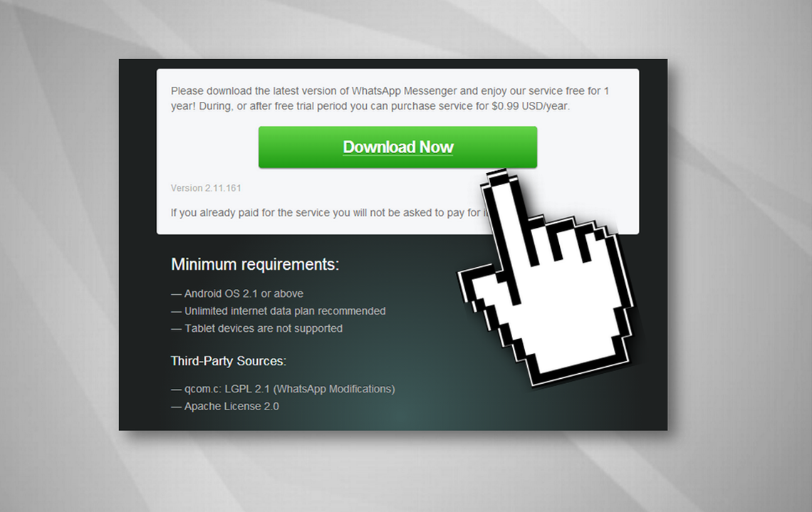Click the 'Third-Party Sources:' heading

229,361
